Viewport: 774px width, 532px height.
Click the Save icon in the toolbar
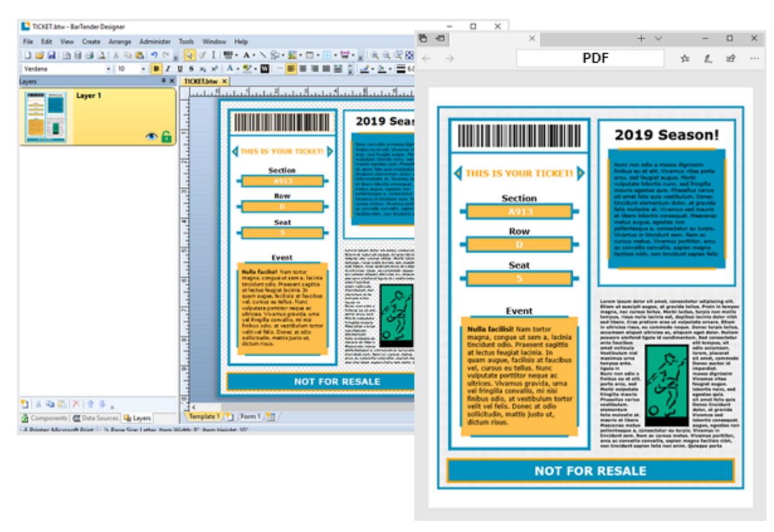coord(52,55)
